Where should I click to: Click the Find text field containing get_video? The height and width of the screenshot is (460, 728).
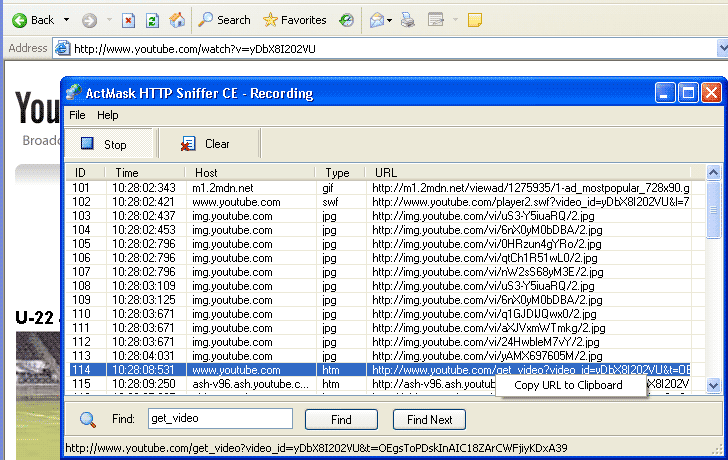pyautogui.click(x=220, y=418)
